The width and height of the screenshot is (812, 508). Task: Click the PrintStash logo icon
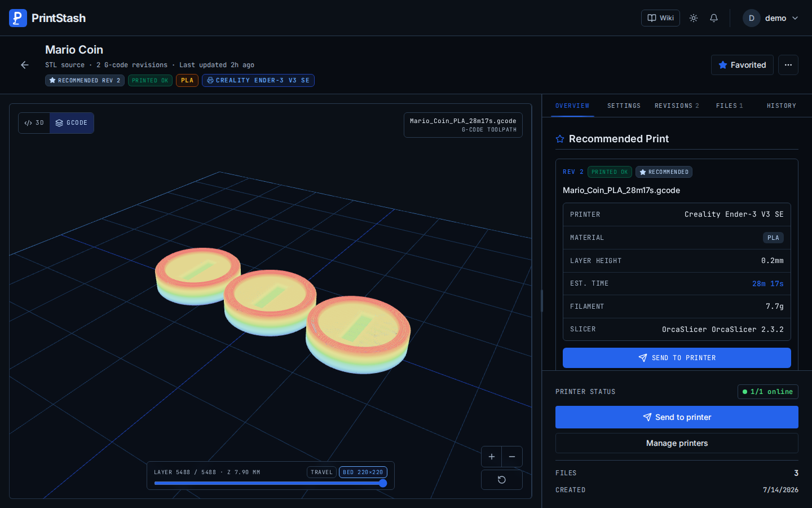pos(18,18)
